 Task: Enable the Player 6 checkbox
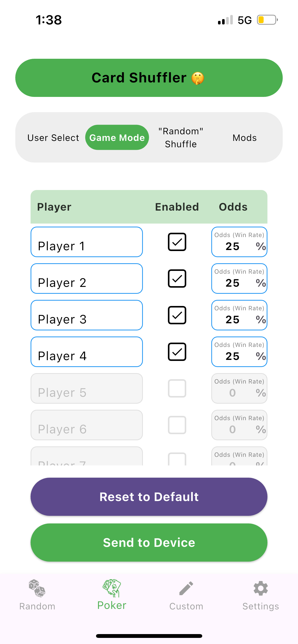click(x=177, y=425)
